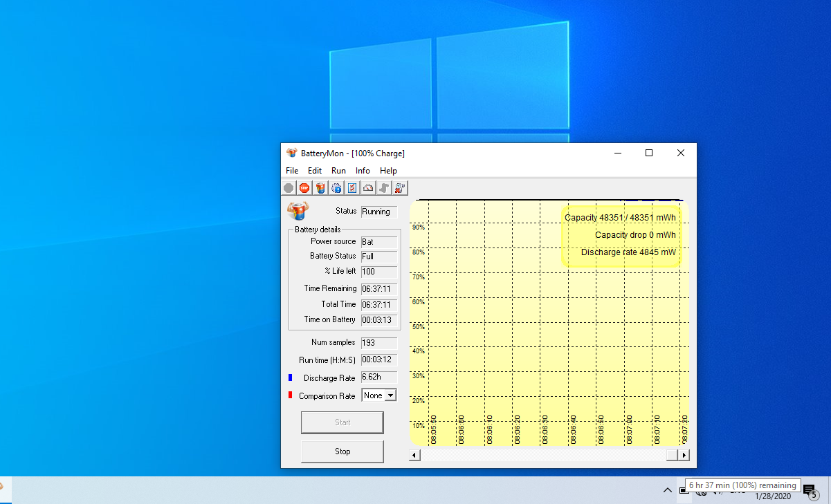831x504 pixels.
Task: Click the Capacity 48351 / 48351 mWh text
Action: pyautogui.click(x=620, y=217)
